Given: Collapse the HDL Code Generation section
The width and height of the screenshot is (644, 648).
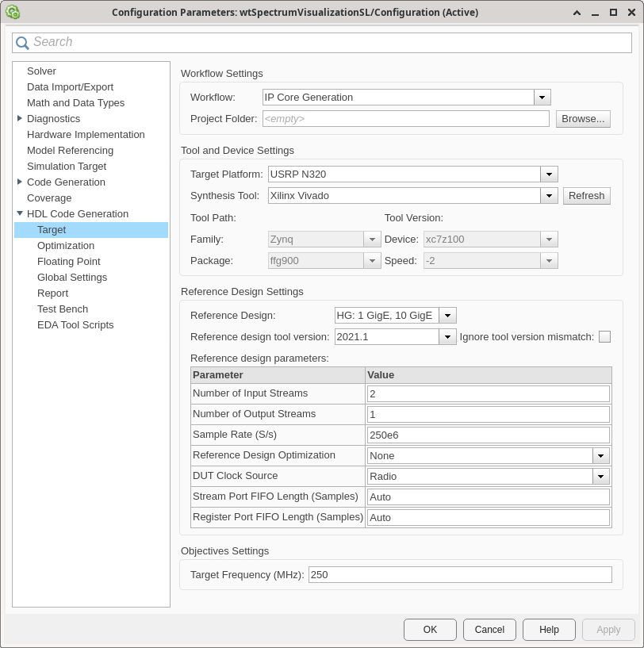Looking at the screenshot, I should (19, 213).
